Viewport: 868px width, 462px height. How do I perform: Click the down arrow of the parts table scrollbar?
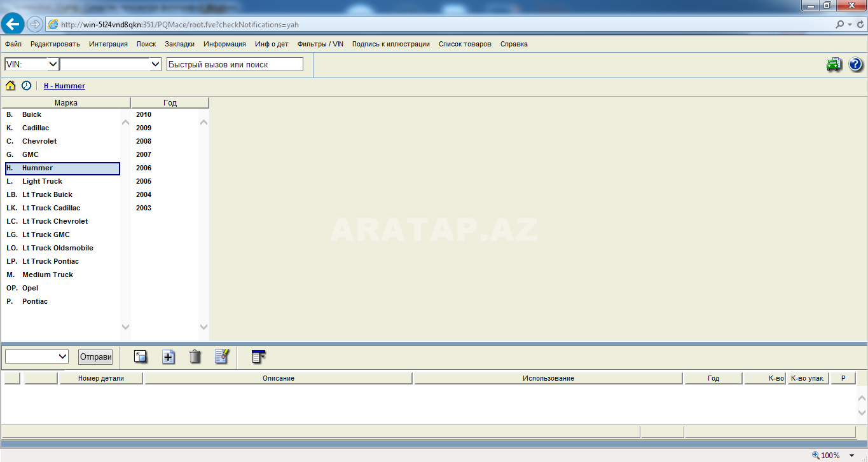point(862,412)
